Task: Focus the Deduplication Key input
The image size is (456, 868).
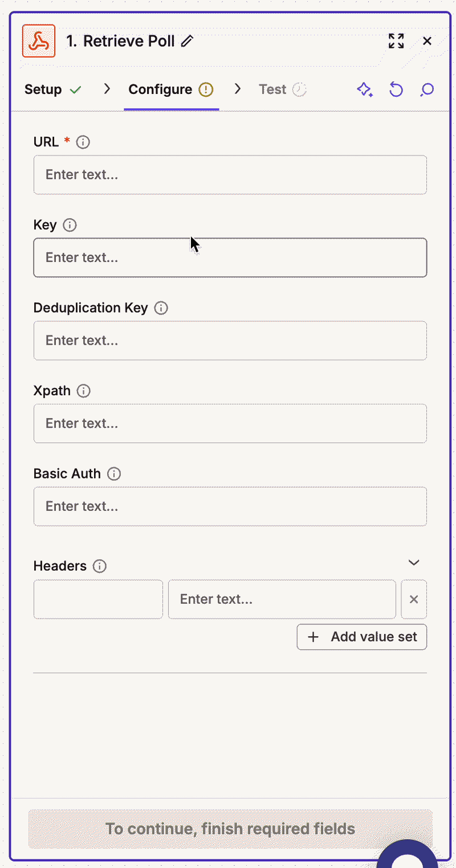Action: pos(230,341)
